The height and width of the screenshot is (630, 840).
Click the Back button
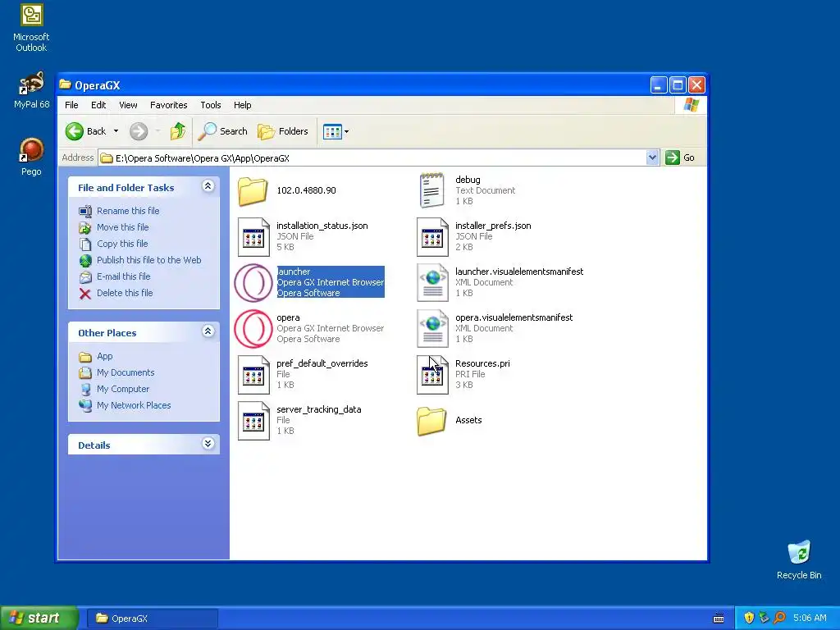pyautogui.click(x=85, y=131)
